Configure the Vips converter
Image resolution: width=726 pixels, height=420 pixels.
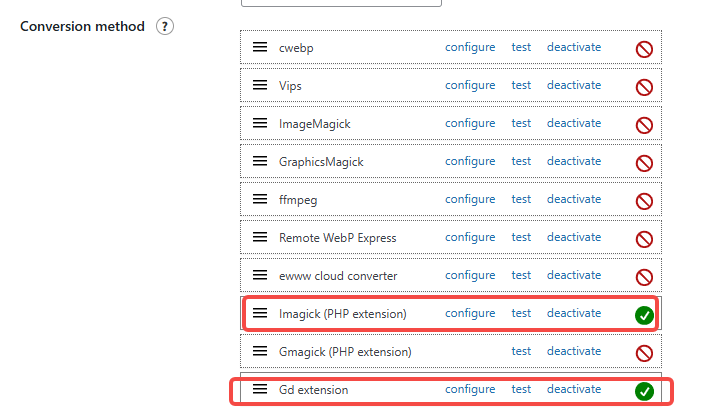pos(470,85)
